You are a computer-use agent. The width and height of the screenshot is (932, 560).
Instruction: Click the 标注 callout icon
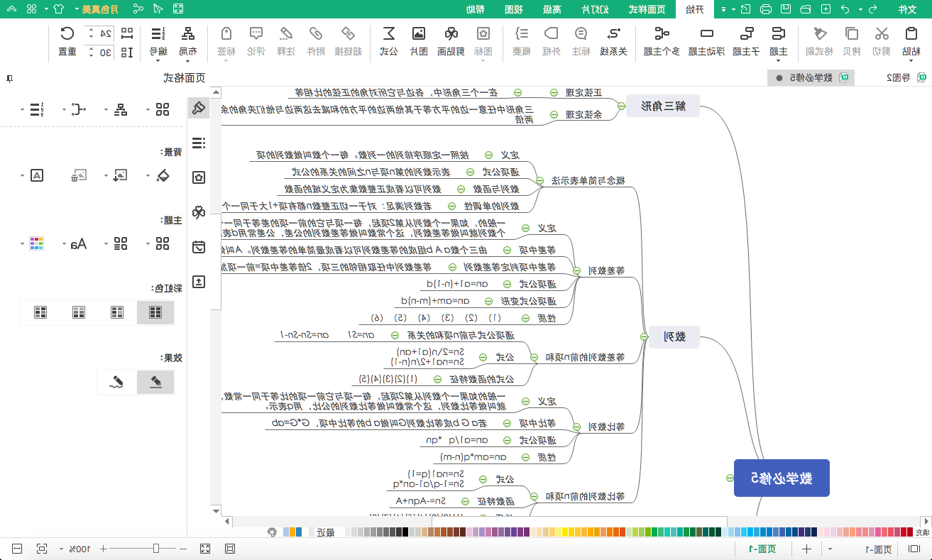(x=581, y=33)
